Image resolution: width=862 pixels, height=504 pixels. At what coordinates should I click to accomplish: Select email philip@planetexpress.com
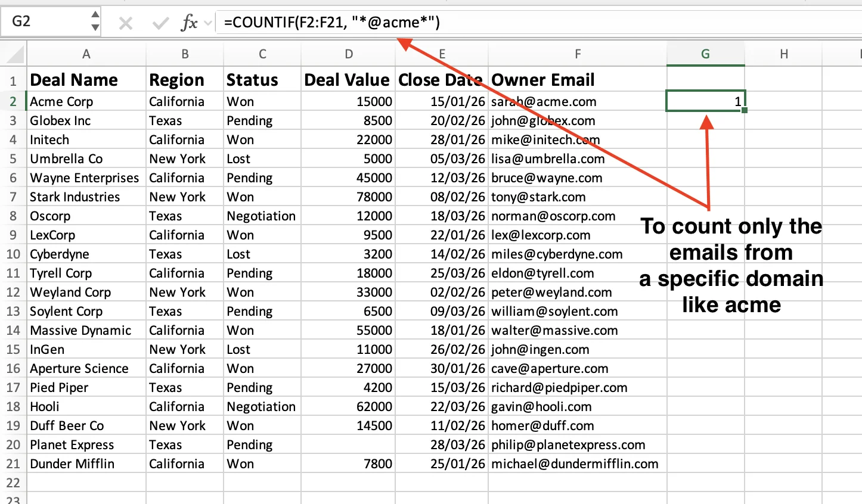(578, 445)
